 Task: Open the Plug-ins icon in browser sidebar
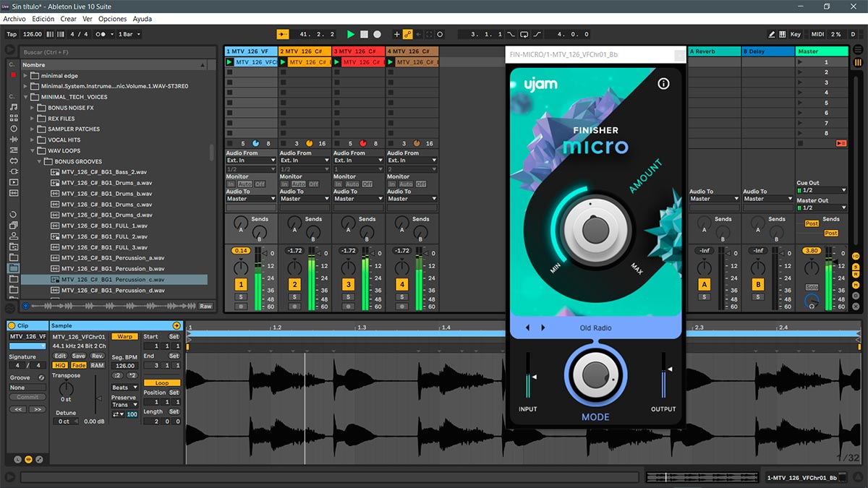tap(13, 171)
